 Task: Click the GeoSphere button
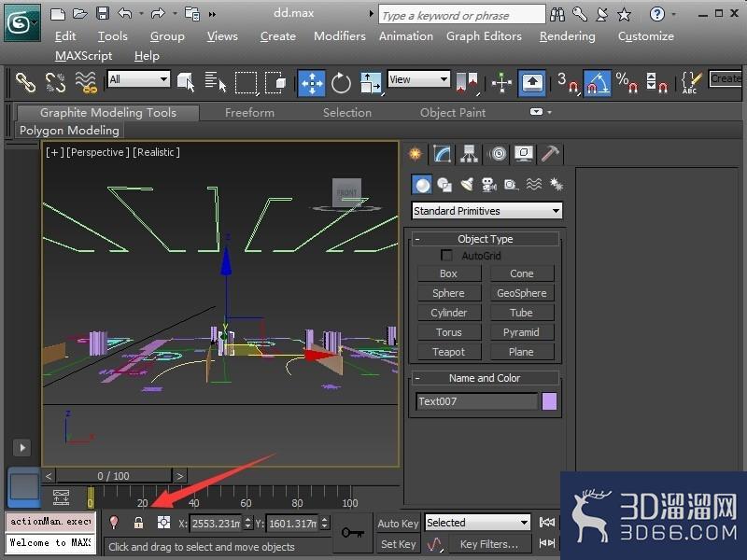pos(522,293)
